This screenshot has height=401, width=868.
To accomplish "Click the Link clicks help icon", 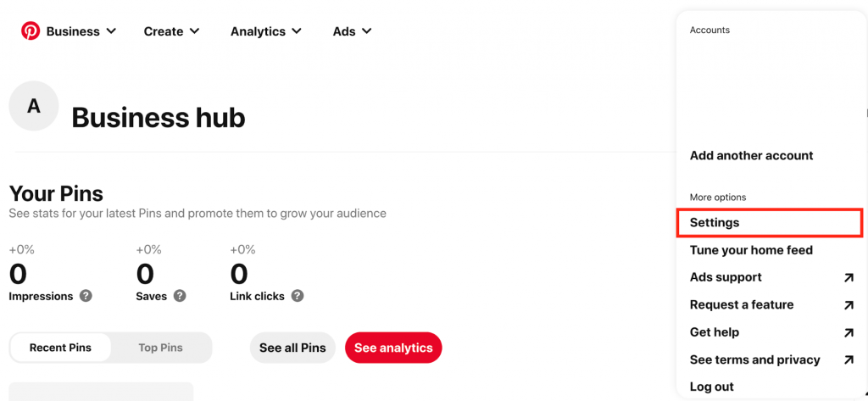I will click(297, 296).
